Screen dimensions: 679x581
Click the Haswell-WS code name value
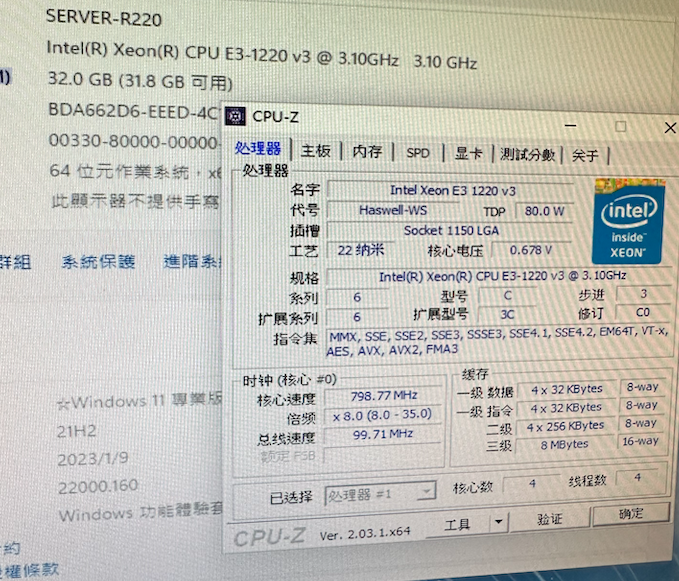click(393, 210)
